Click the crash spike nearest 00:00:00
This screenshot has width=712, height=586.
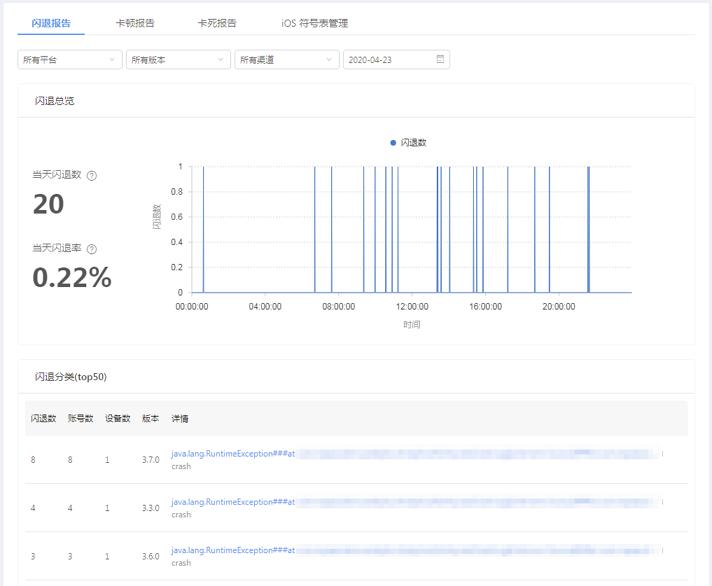pos(203,229)
